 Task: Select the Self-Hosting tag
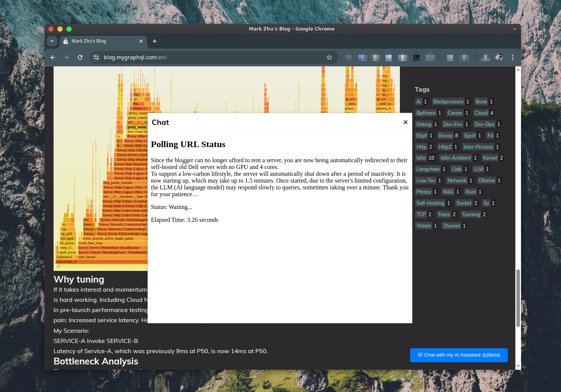point(430,203)
